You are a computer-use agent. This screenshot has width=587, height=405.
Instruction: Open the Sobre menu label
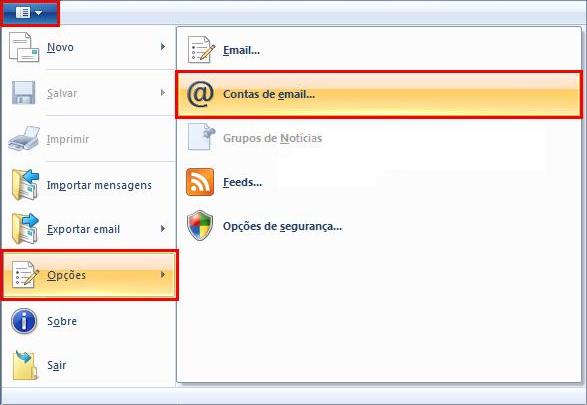62,321
